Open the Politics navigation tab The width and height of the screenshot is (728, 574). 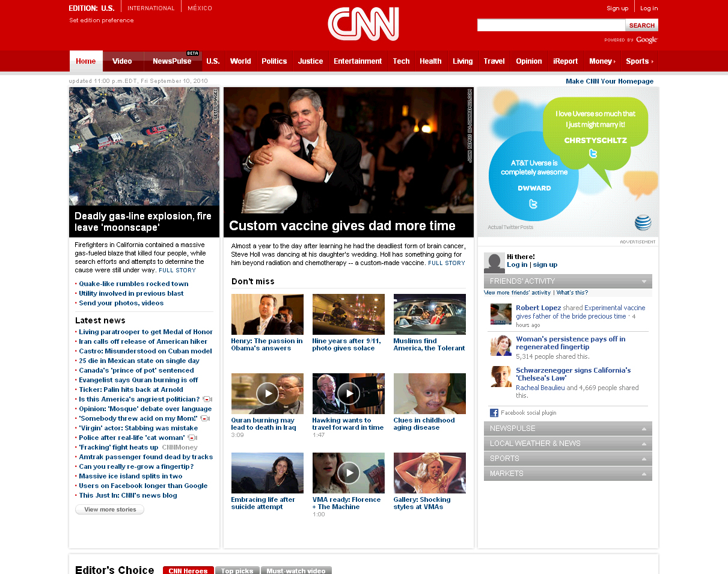pyautogui.click(x=274, y=61)
